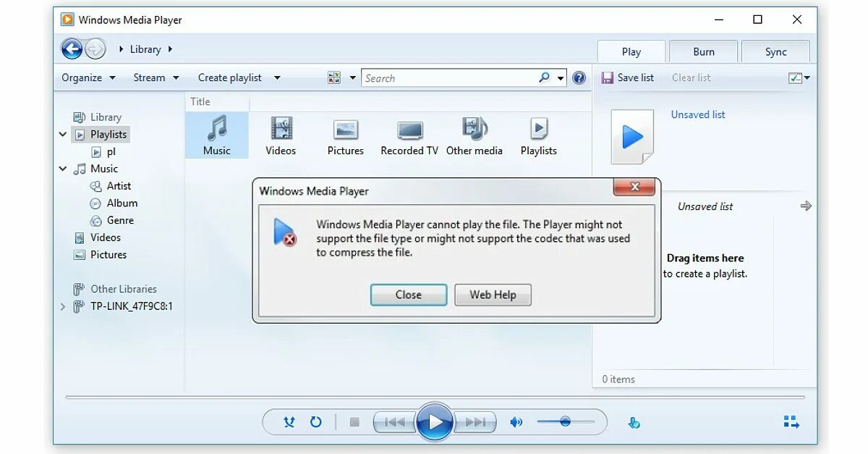Switch to the Burn tab

click(x=703, y=51)
